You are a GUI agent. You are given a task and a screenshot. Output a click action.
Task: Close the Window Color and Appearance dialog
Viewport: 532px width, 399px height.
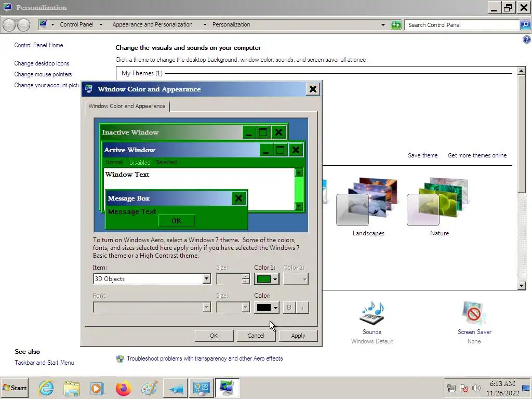point(313,89)
